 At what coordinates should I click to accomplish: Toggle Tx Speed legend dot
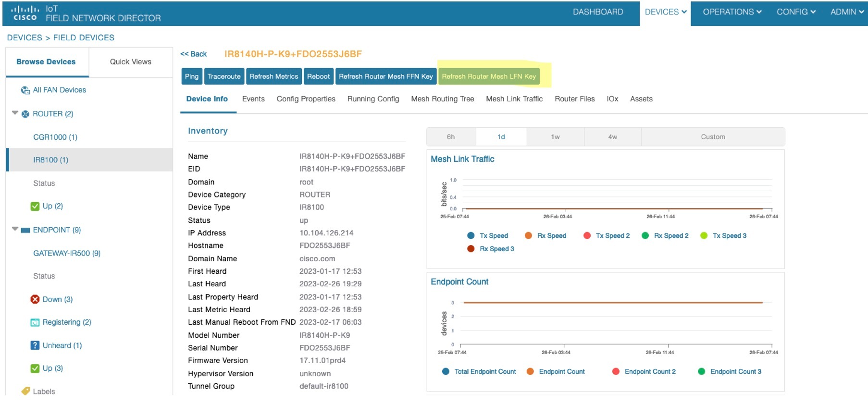coord(471,236)
